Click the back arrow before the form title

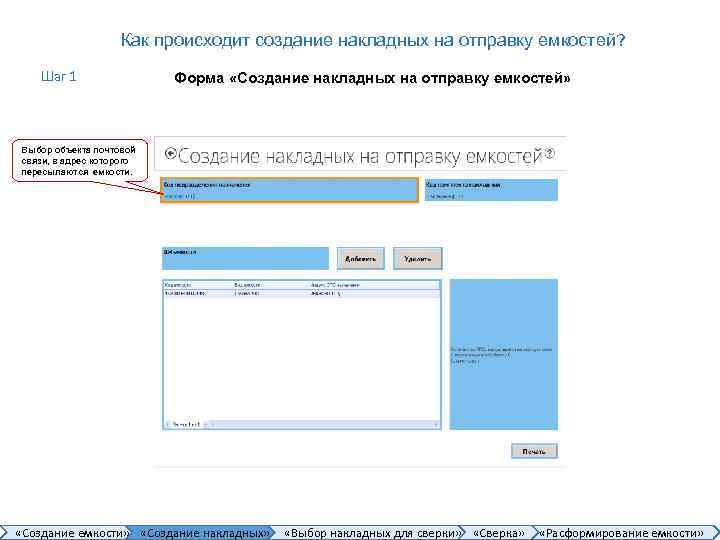pyautogui.click(x=170, y=154)
